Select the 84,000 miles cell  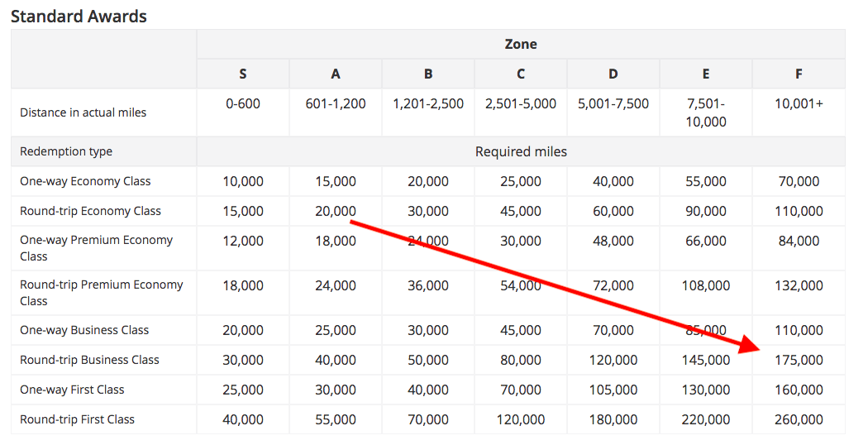point(799,241)
